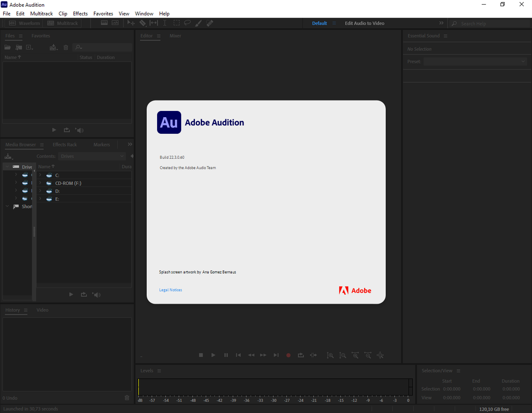Screen dimensions: 532x413
Task: Open the Levels panel menu
Action: click(159, 371)
